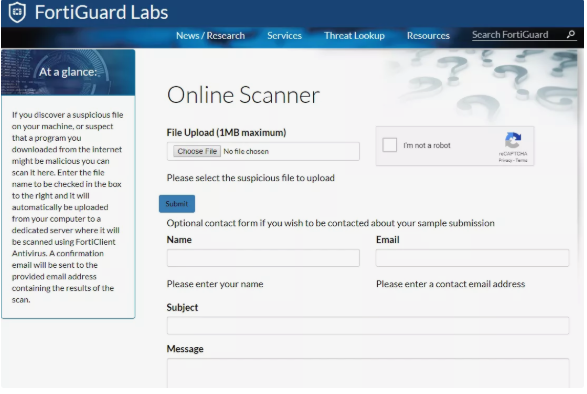The width and height of the screenshot is (587, 394).
Task: Open the Threat Lookup menu
Action: pos(354,36)
